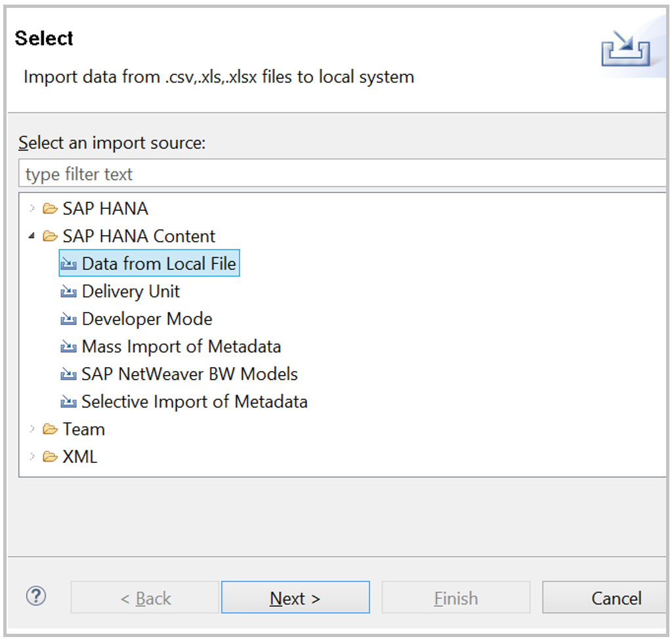Click the Developer Mode import icon
Viewport: 672px width, 639px height.
69,319
